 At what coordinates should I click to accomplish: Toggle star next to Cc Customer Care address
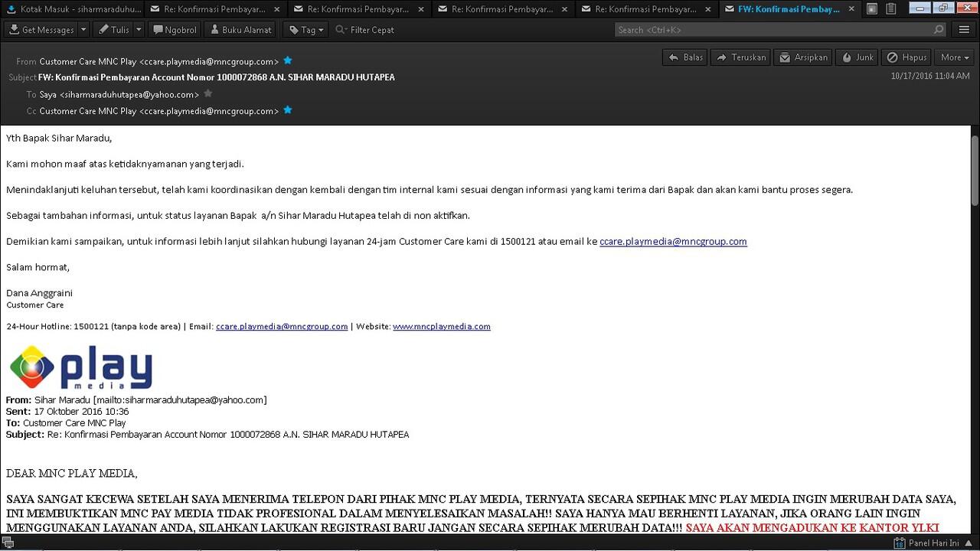point(287,110)
